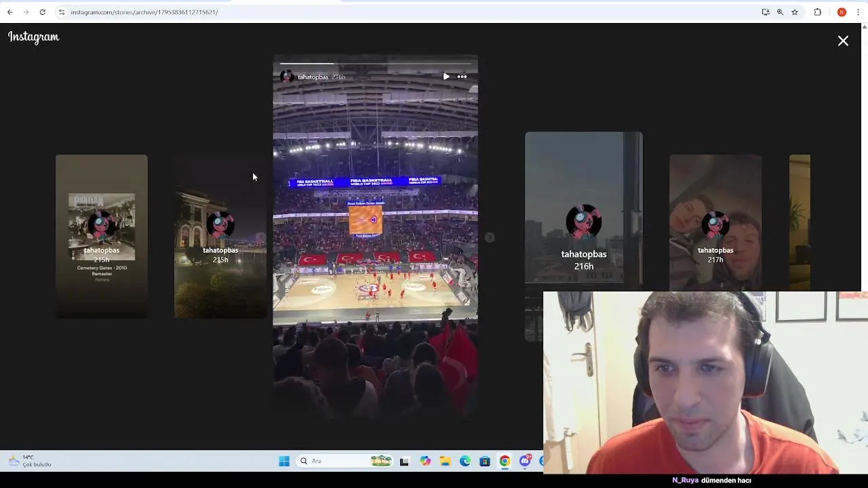
Task: Open Windows Start menu
Action: click(x=284, y=462)
